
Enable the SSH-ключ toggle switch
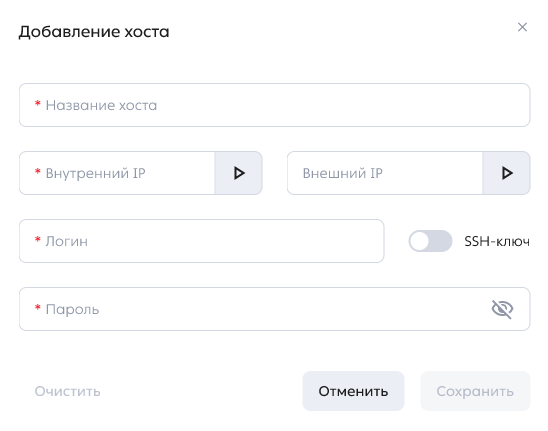pyautogui.click(x=430, y=241)
